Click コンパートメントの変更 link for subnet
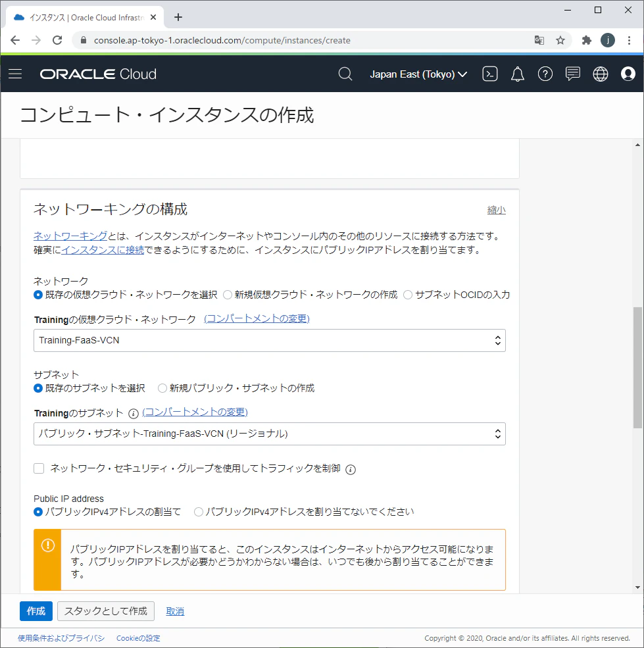The image size is (644, 648). [x=195, y=412]
